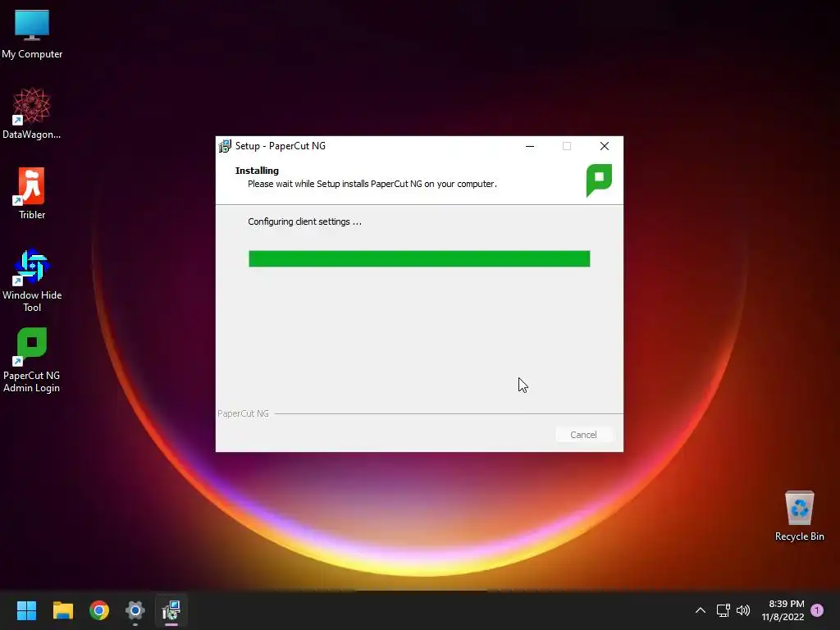
Task: Close the Setup - PaperCut NG window
Action: [x=605, y=146]
